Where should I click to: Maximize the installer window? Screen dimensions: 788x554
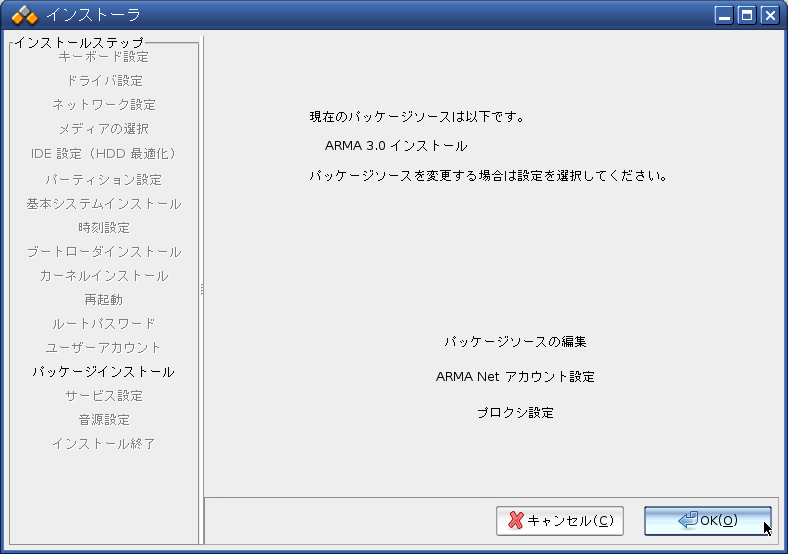(747, 15)
